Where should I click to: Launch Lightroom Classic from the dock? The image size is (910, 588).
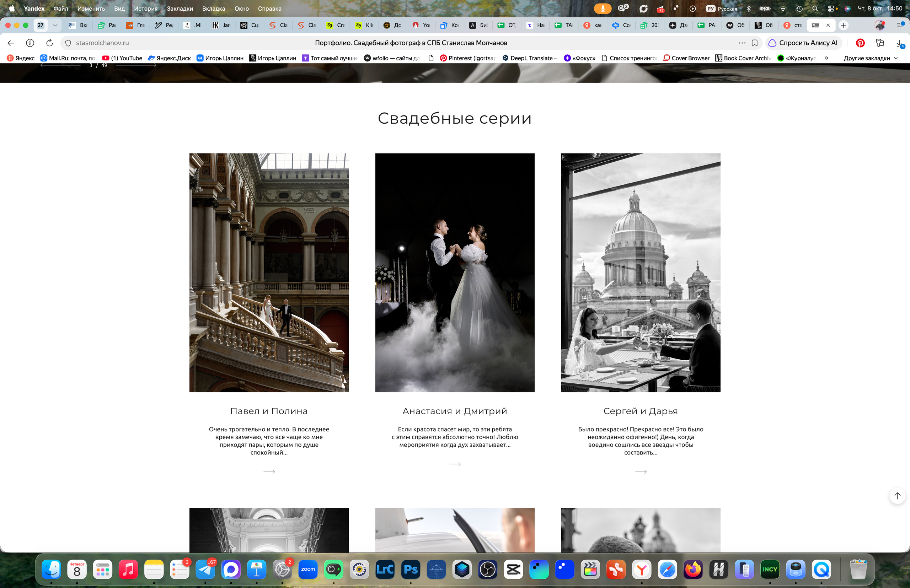click(x=385, y=570)
